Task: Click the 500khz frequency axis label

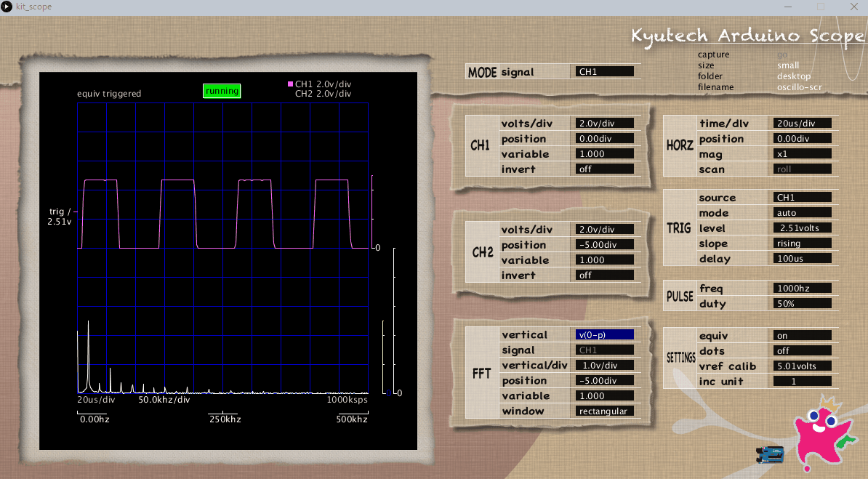Action: coord(352,419)
